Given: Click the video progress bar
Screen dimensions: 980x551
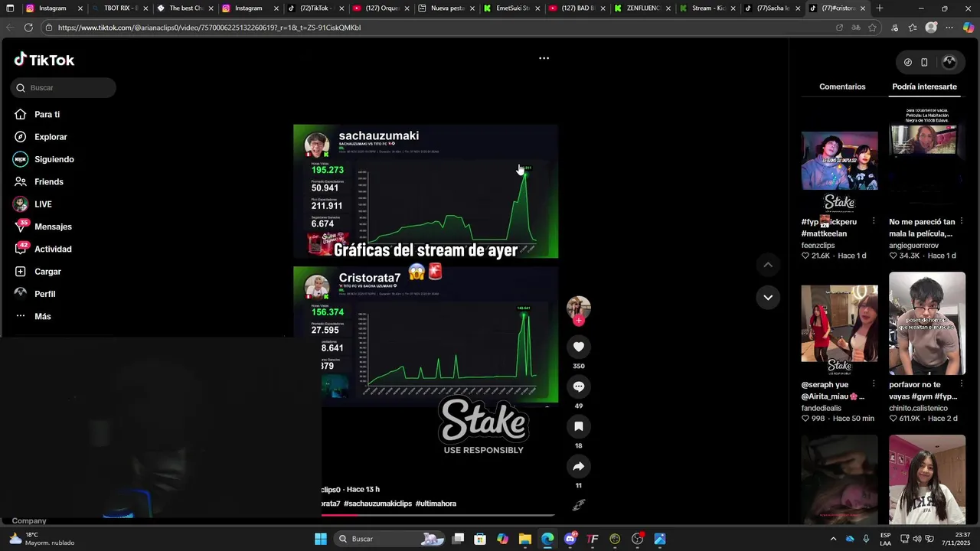Looking at the screenshot, I should 438,515.
